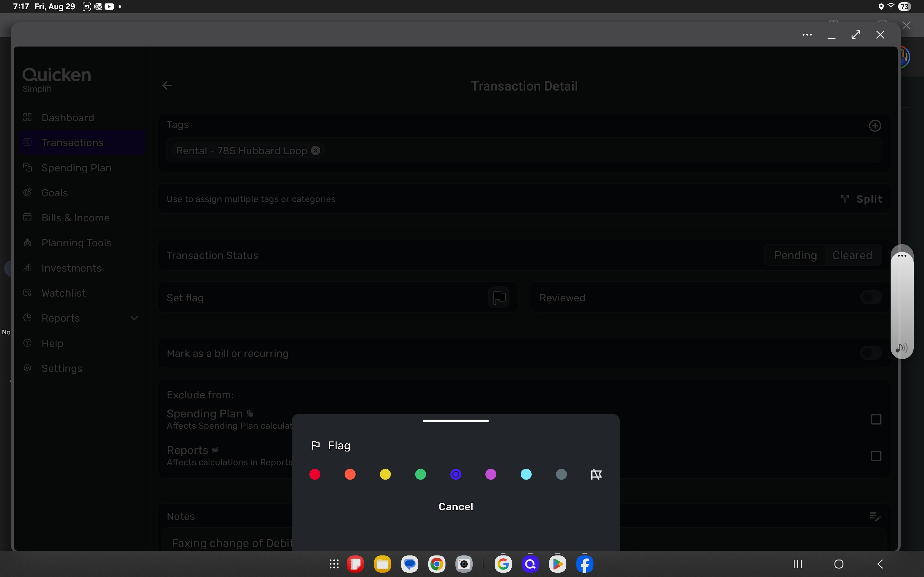Cancel the Flag dialog
The width and height of the screenshot is (924, 577).
455,506
